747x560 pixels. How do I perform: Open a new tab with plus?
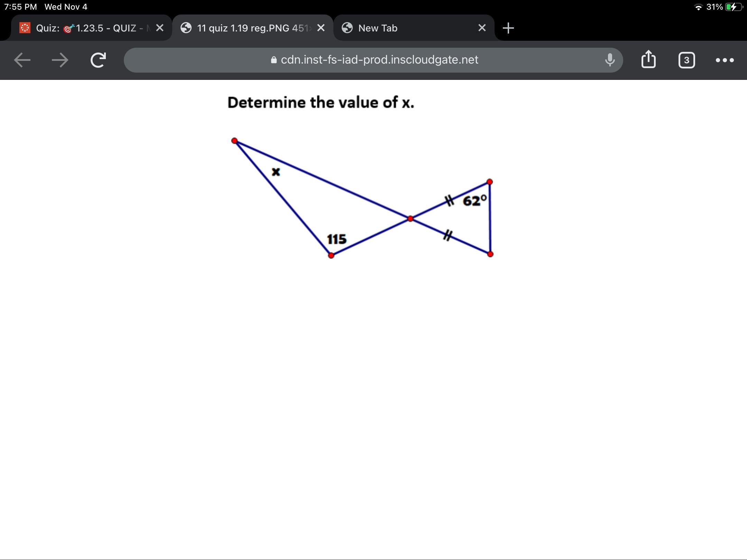coord(508,28)
